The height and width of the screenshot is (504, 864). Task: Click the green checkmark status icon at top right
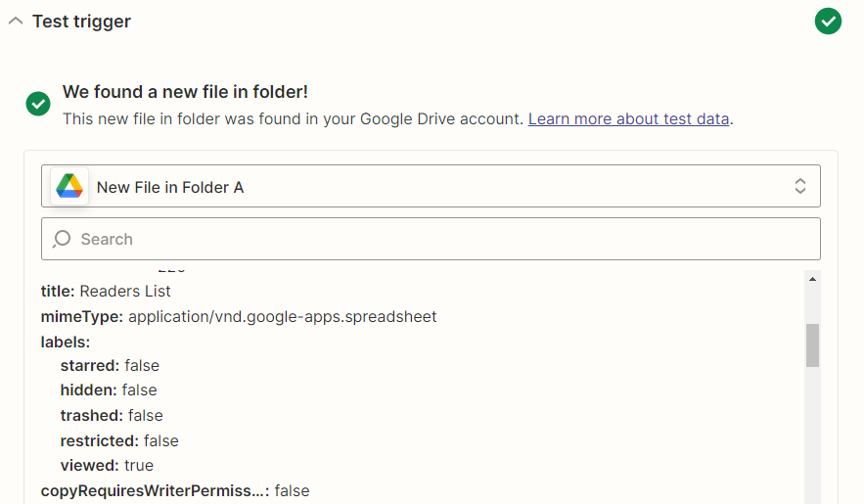[828, 22]
